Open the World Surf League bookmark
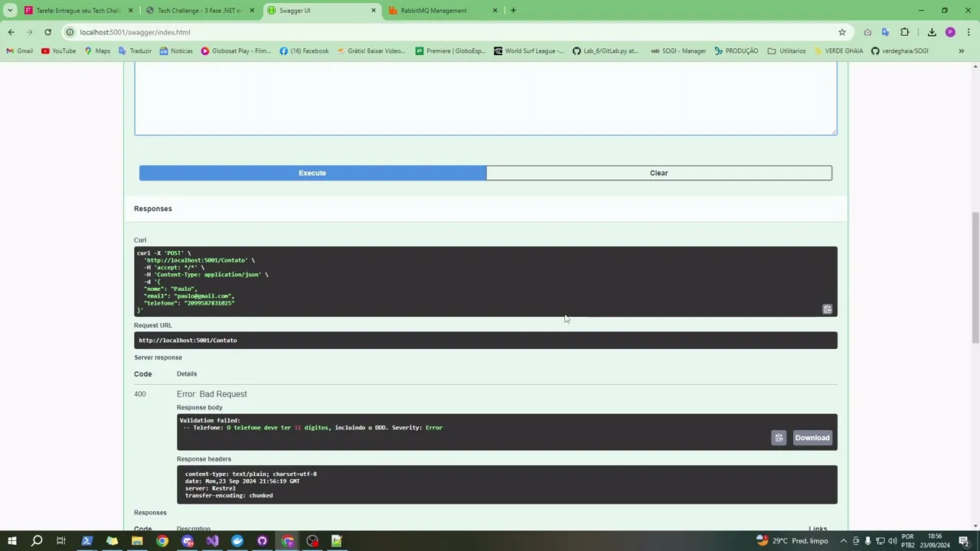 [x=528, y=51]
